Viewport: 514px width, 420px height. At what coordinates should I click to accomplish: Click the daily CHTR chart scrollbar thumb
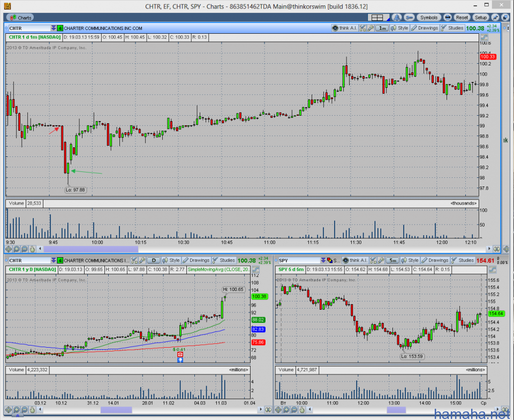click(x=116, y=410)
